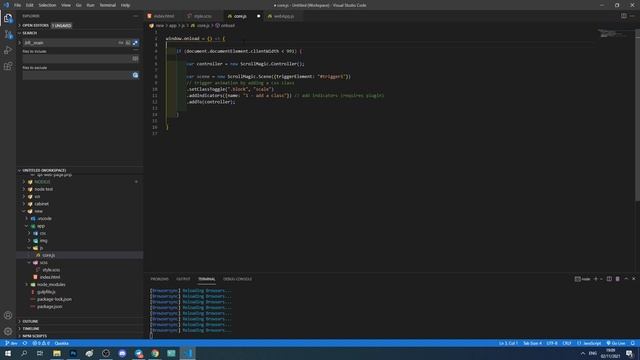
Task: Open the File menu
Action: pos(18,5)
